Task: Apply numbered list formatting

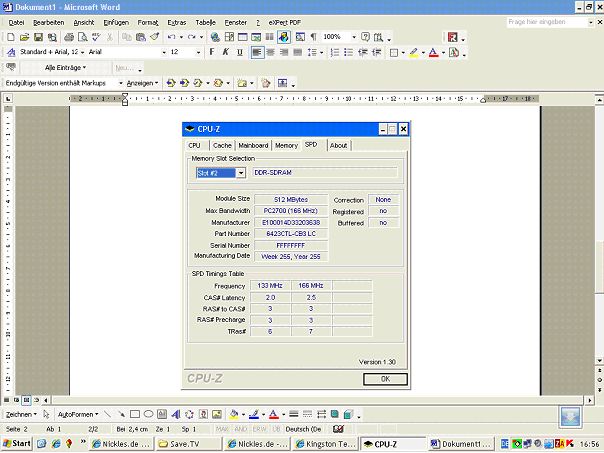Action: tap(335, 52)
